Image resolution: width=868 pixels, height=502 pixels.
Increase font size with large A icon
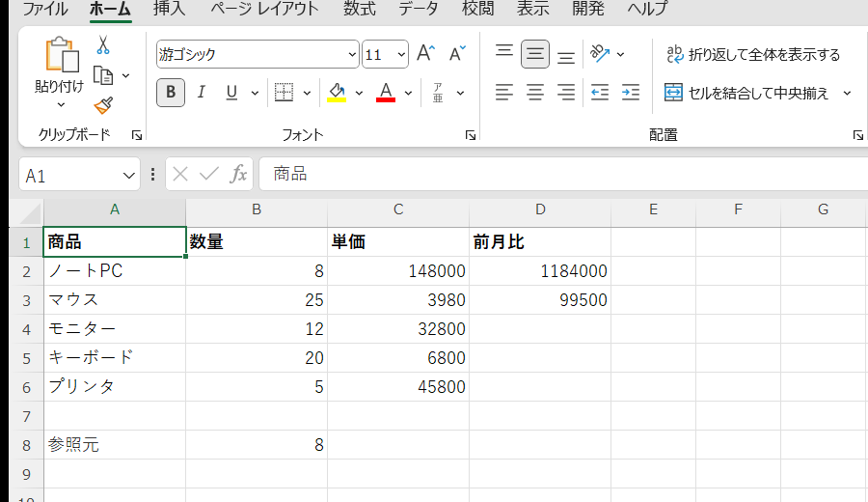pyautogui.click(x=425, y=54)
